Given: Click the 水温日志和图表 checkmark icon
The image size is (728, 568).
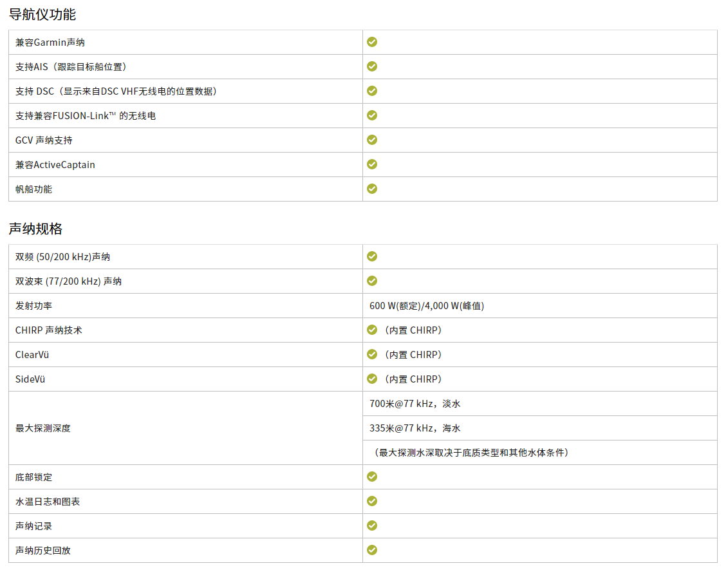Looking at the screenshot, I should [x=372, y=501].
